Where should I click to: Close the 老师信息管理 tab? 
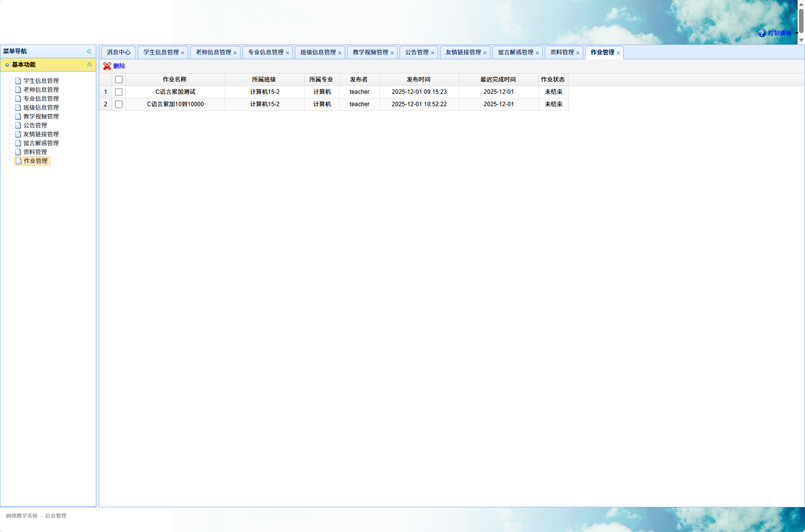pos(235,53)
